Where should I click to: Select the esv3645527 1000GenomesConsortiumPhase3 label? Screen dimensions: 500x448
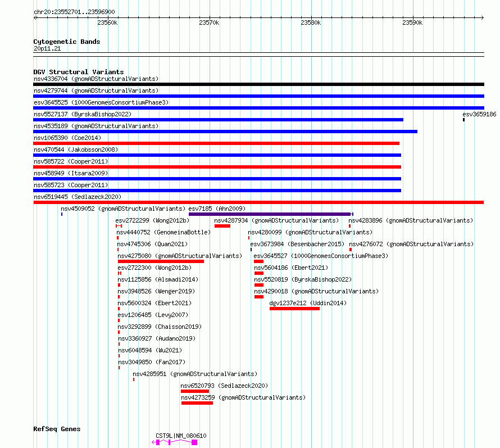pos(321,256)
